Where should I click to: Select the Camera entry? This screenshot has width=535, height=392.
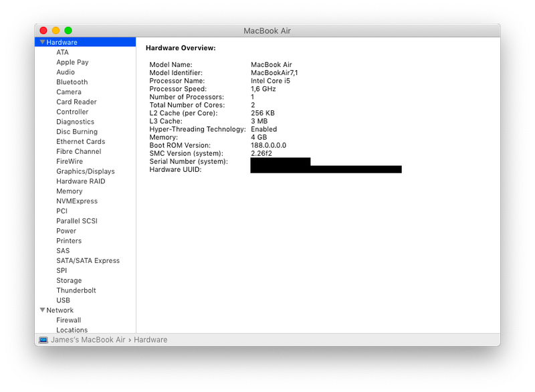69,92
